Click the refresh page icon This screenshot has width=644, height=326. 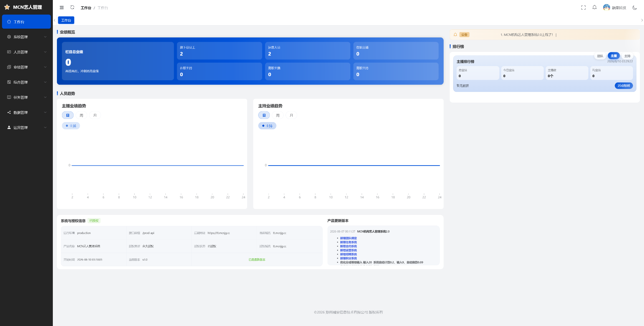tap(72, 7)
